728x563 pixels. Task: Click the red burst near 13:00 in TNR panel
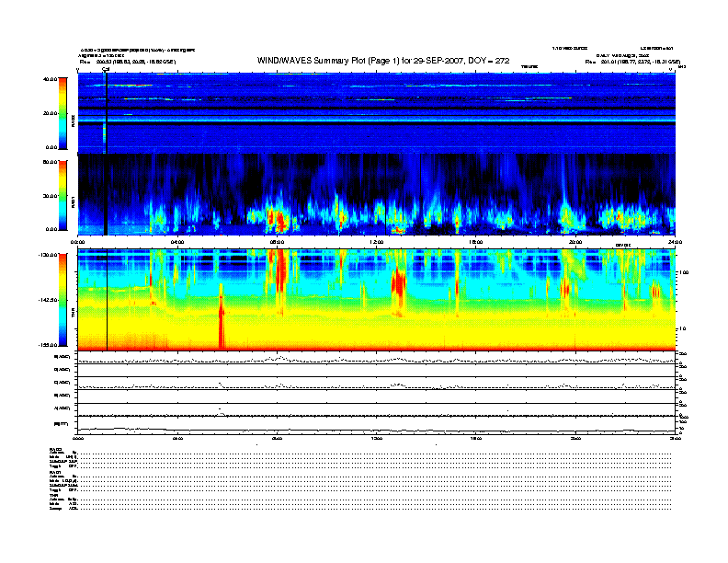coord(398,286)
